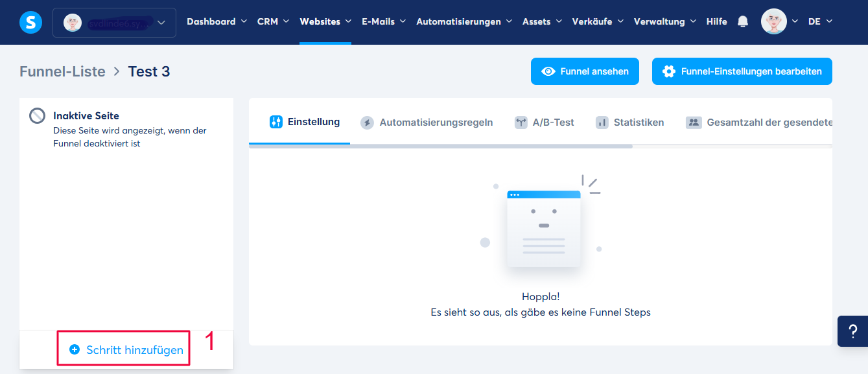Click the Test 3 breadcrumb title
Viewport: 868px width, 374px height.
[x=149, y=71]
